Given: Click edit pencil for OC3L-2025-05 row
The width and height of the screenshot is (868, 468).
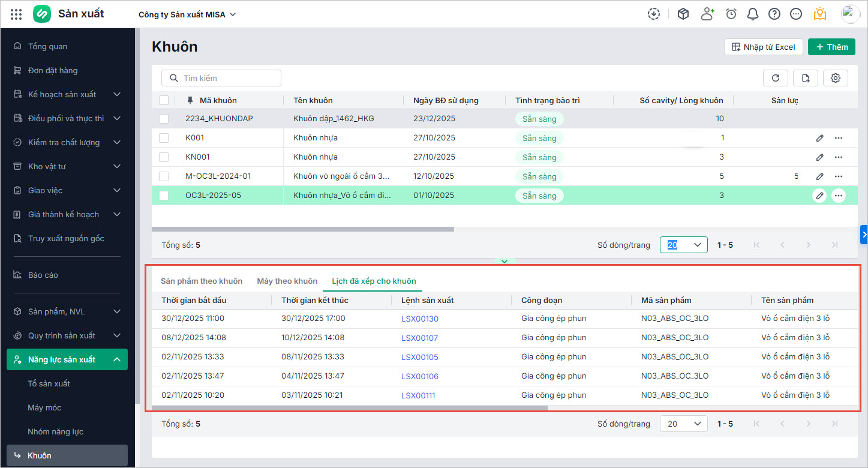Looking at the screenshot, I should tap(819, 196).
